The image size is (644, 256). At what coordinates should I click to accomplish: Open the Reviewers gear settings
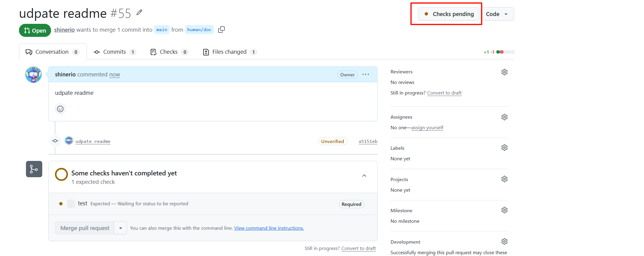[504, 72]
